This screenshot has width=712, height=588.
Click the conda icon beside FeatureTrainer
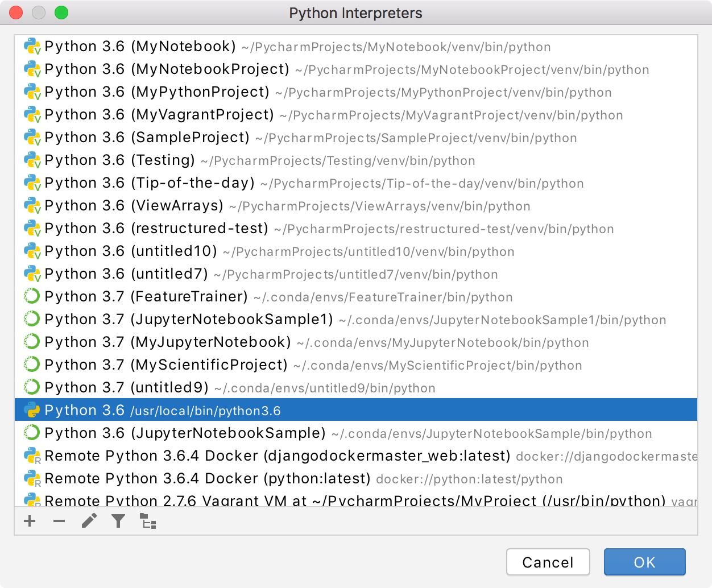32,296
